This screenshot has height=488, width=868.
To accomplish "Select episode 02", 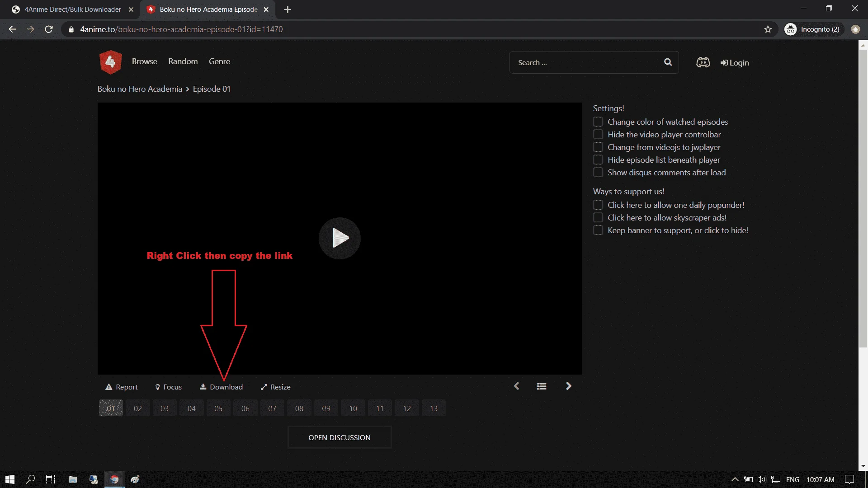I will coord(138,408).
